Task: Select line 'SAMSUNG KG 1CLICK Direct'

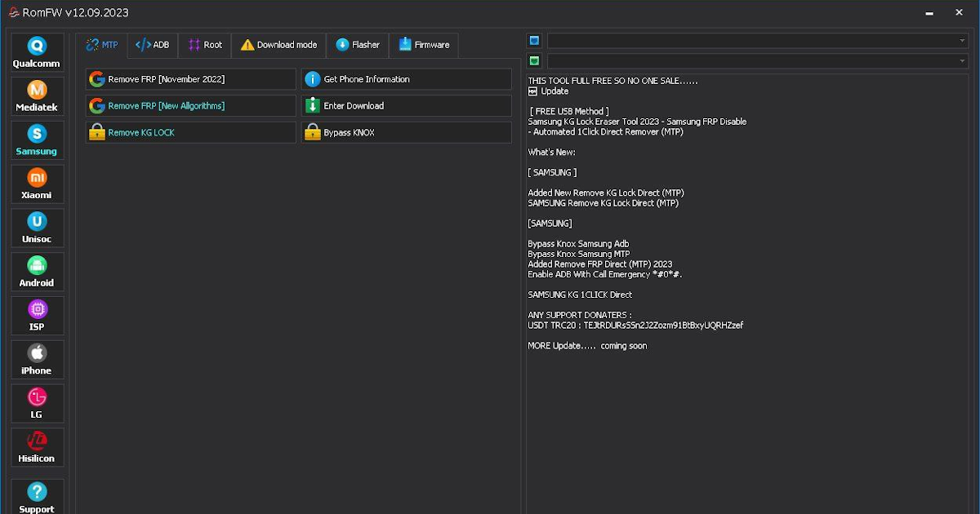Action: [x=580, y=295]
